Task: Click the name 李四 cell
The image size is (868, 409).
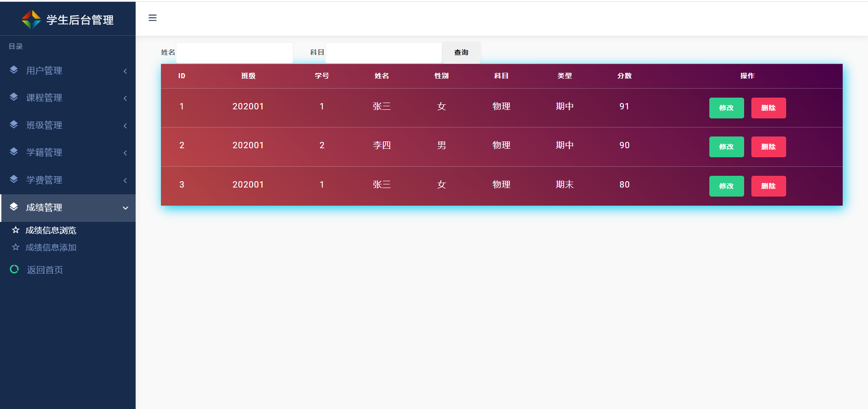Action: tap(382, 145)
